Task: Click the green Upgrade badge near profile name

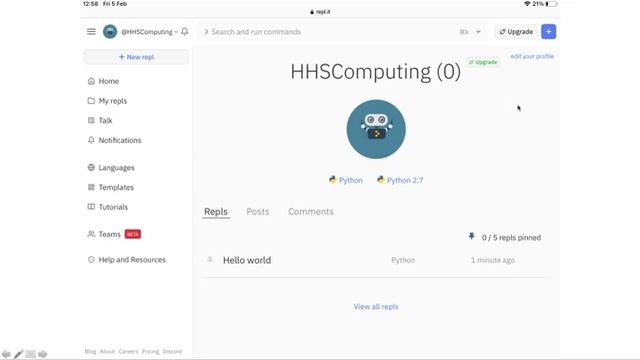Action: 483,62
